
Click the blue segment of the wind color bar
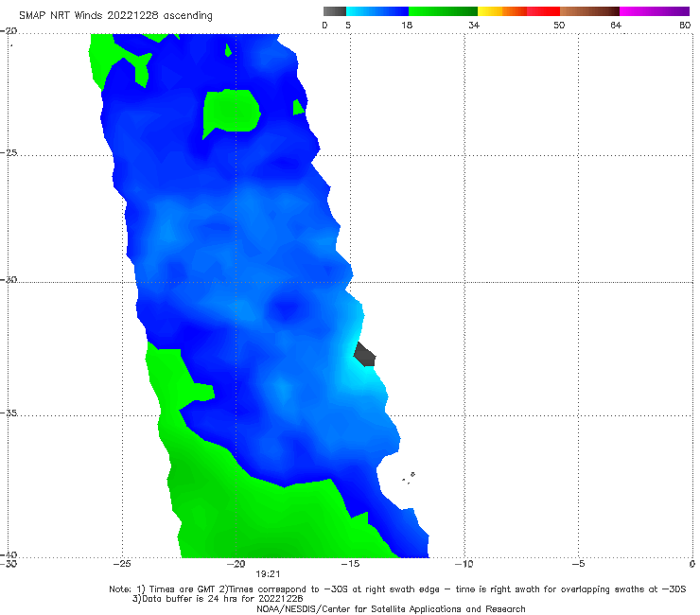click(x=377, y=11)
